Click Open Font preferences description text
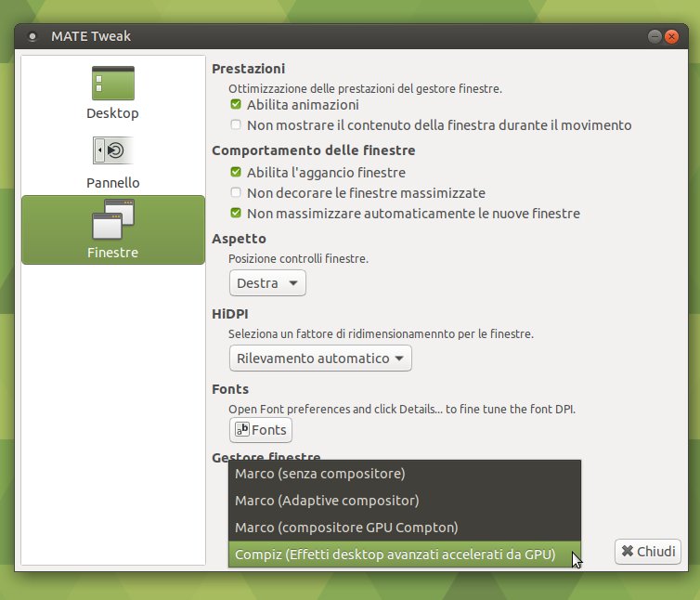The image size is (700, 600). point(402,410)
